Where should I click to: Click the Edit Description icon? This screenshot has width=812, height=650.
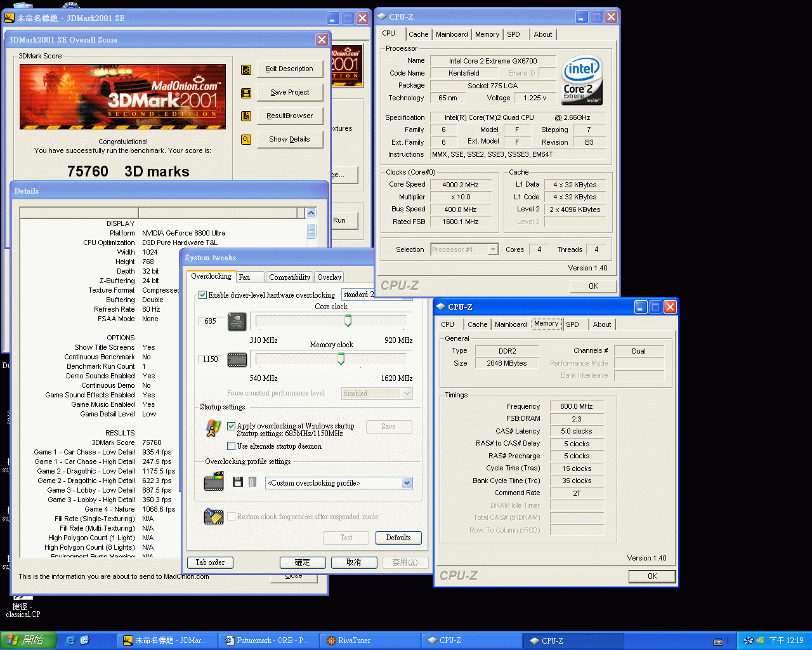pyautogui.click(x=246, y=69)
